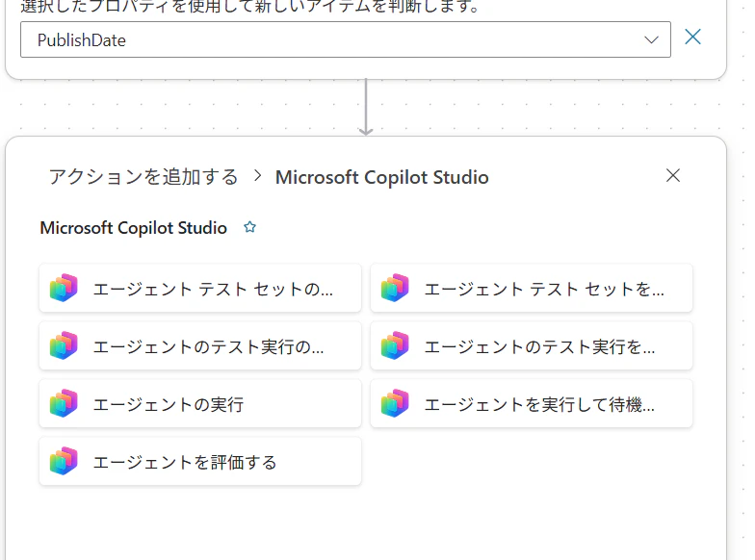Click Copilot icon on エージェント テスト セットを... card

395,288
